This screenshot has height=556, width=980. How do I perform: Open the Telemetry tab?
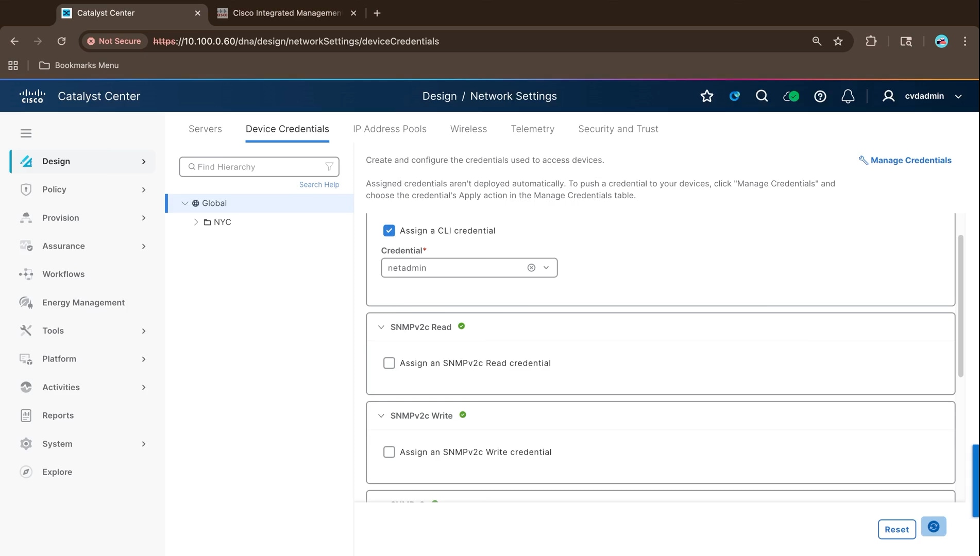click(x=532, y=129)
